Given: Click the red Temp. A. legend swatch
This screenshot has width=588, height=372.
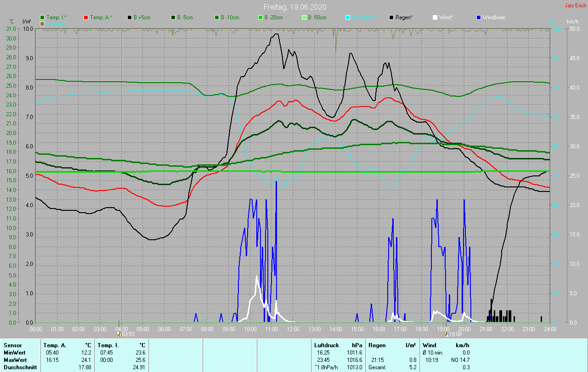Looking at the screenshot, I should click(x=86, y=17).
